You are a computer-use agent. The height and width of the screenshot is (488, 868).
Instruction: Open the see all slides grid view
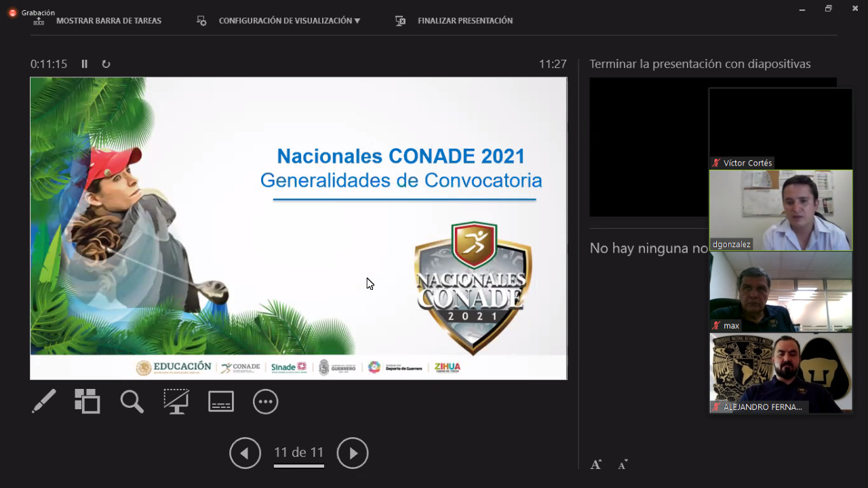click(x=87, y=402)
